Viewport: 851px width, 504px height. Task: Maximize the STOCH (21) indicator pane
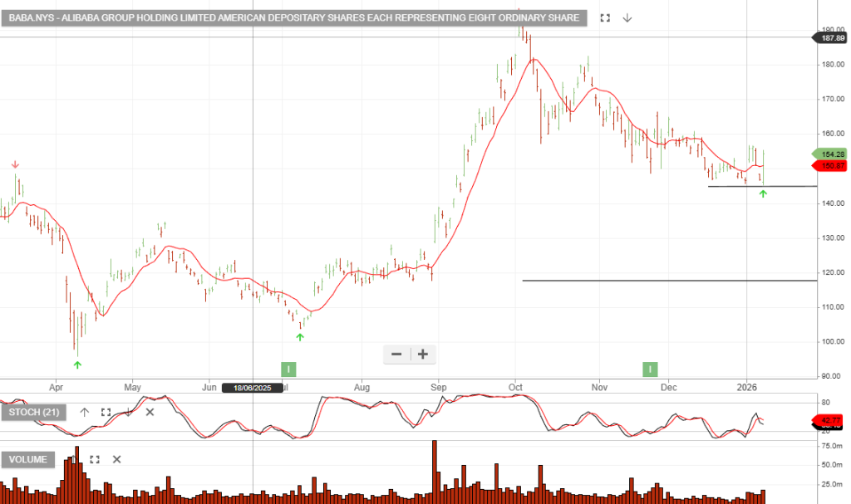point(106,412)
